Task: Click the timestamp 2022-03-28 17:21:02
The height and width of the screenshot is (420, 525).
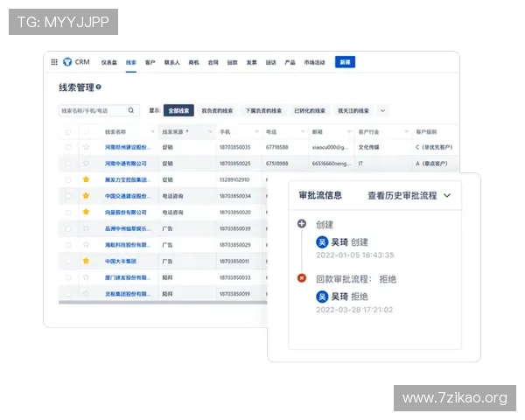Action: (x=354, y=310)
